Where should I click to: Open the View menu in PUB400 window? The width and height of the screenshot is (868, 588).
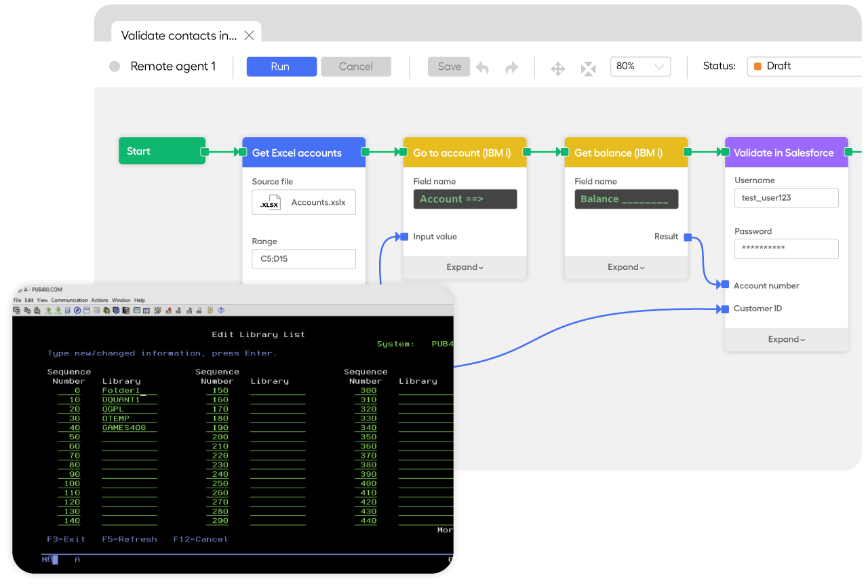click(x=42, y=300)
